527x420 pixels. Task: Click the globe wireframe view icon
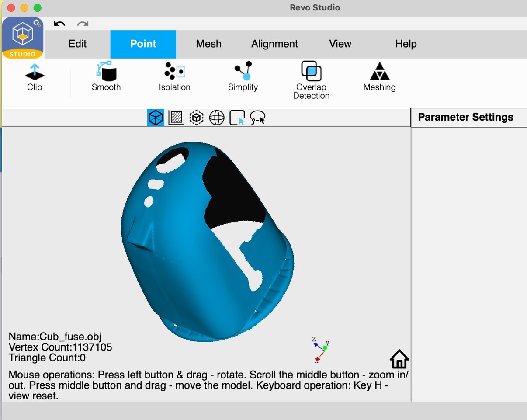pyautogui.click(x=217, y=118)
